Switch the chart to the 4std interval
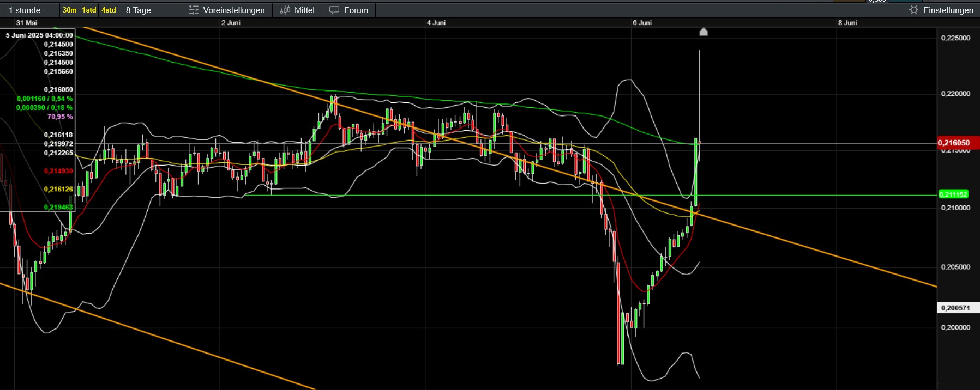980x390 pixels. (x=109, y=10)
